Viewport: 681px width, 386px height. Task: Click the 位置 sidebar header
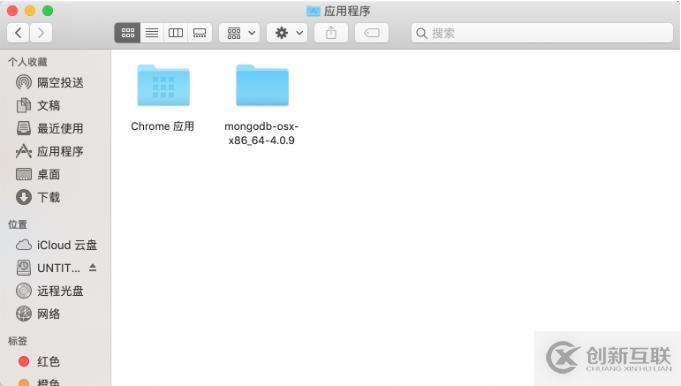[17, 224]
